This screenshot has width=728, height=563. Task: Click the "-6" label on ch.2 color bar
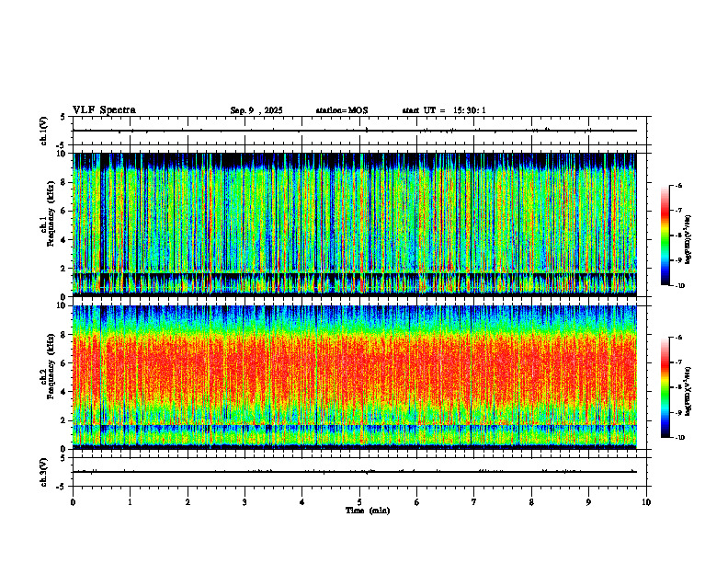678,338
